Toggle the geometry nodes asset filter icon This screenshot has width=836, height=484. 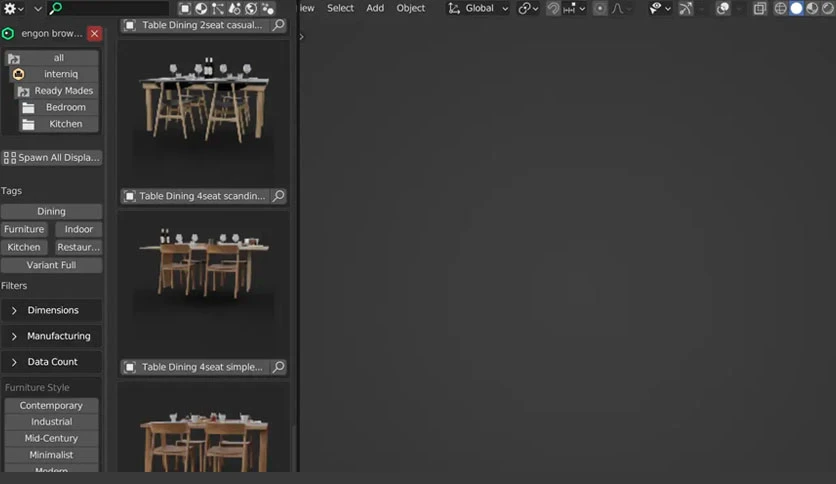tap(218, 9)
